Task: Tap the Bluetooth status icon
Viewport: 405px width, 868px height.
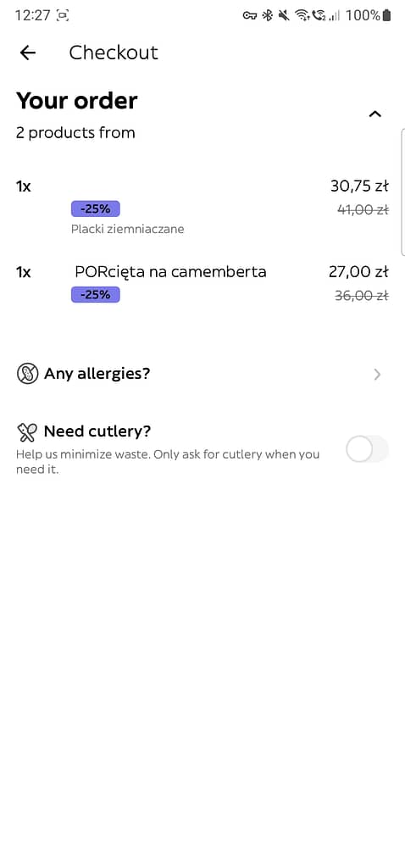Action: click(x=267, y=15)
